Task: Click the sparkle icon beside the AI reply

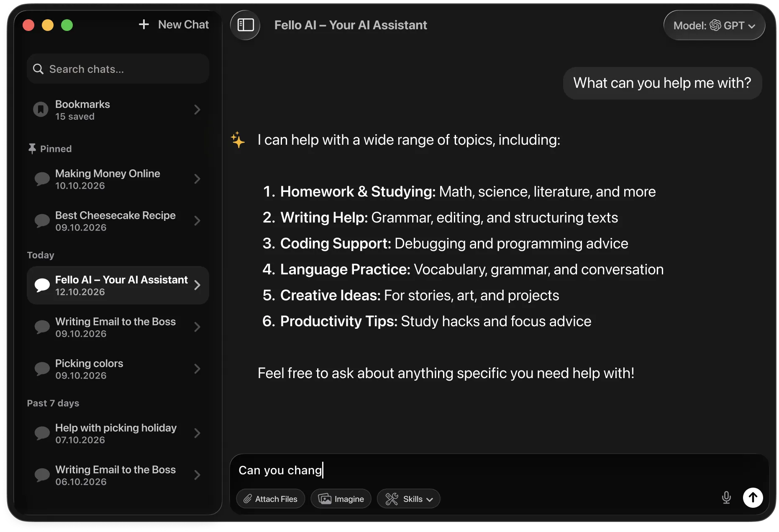Action: pyautogui.click(x=238, y=140)
